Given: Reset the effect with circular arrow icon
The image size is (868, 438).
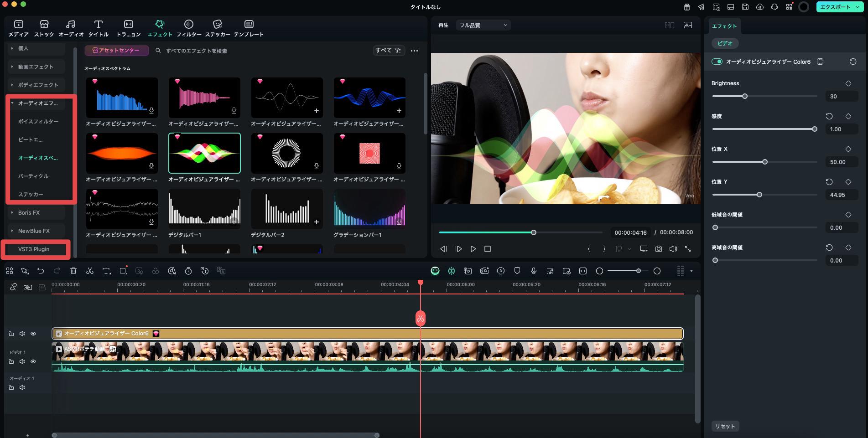Looking at the screenshot, I should [852, 62].
